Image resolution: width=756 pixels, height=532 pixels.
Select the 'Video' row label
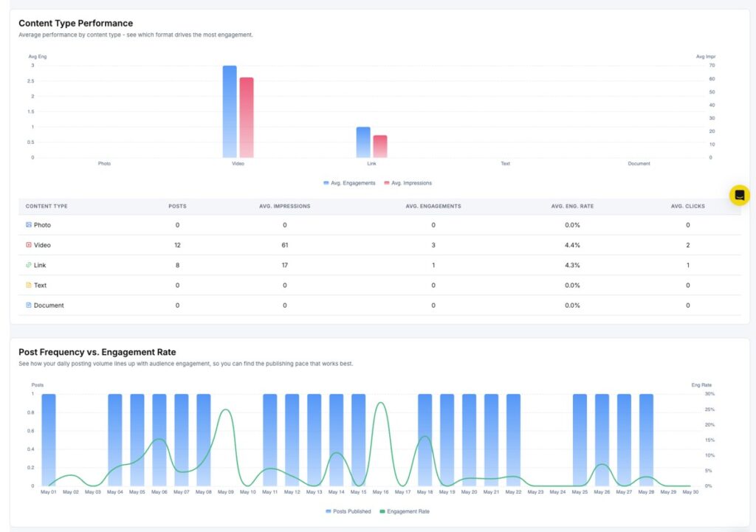42,245
